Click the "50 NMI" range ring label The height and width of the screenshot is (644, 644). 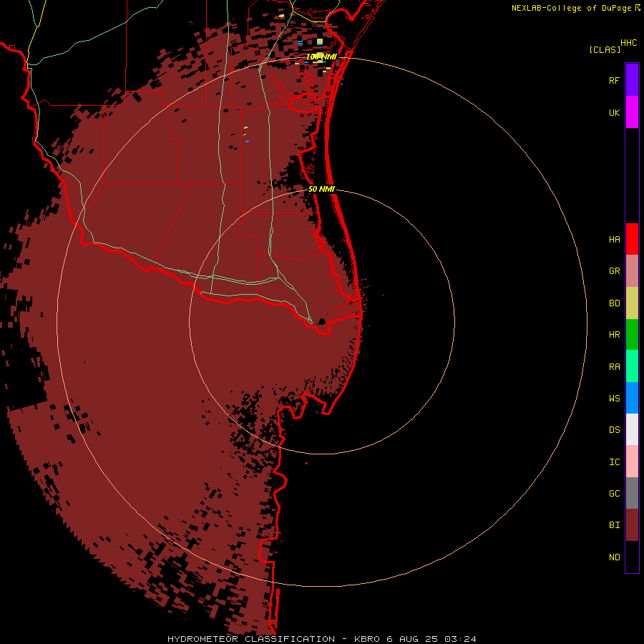(321, 189)
